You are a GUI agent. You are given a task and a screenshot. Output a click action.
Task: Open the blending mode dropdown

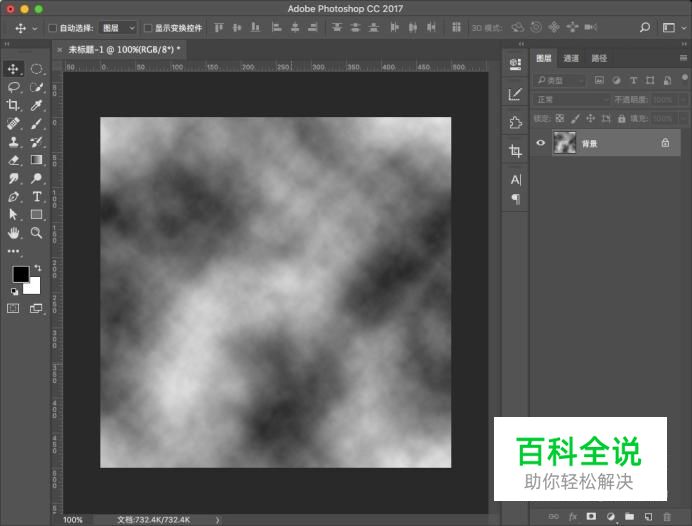tap(572, 100)
